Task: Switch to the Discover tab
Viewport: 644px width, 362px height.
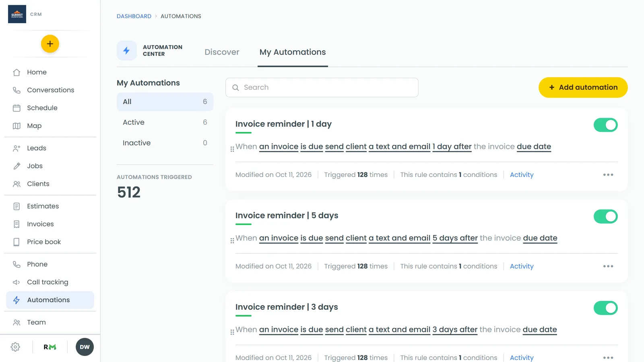Action: [222, 52]
